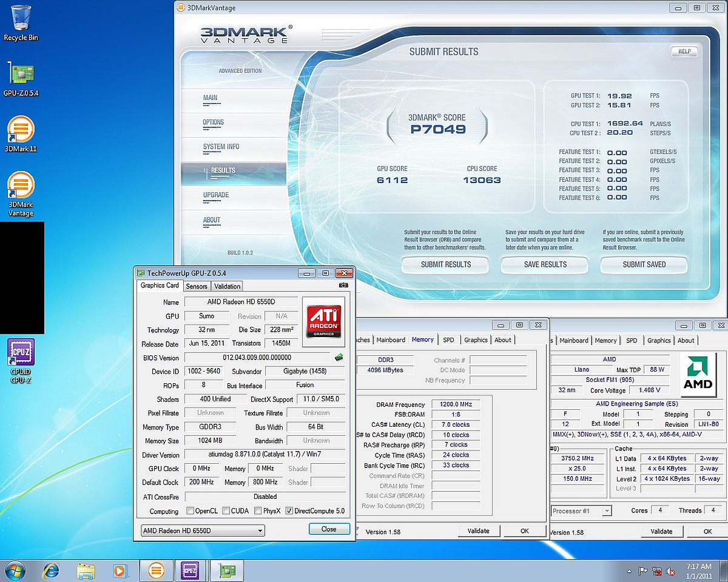
Task: Switch to GPU-Z on the taskbar
Action: point(227,570)
